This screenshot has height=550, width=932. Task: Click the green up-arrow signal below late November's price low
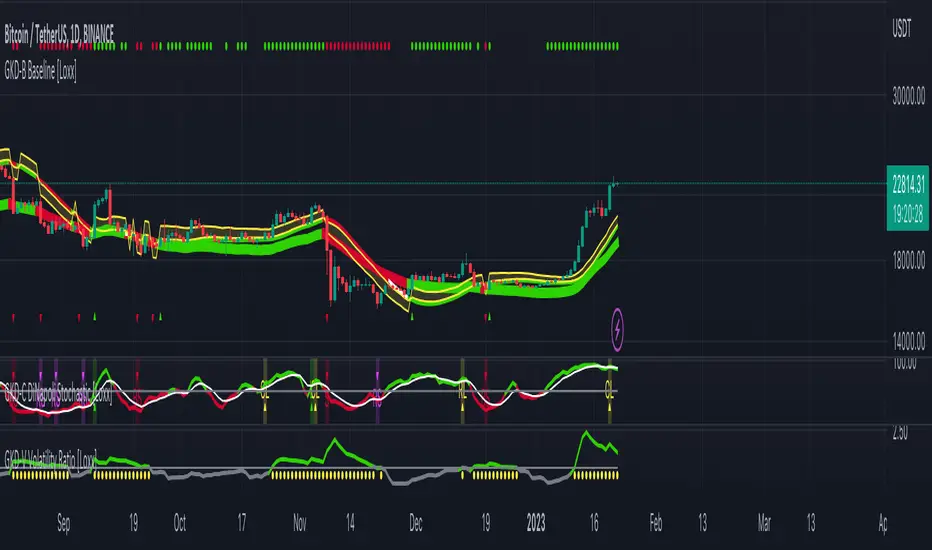[412, 317]
